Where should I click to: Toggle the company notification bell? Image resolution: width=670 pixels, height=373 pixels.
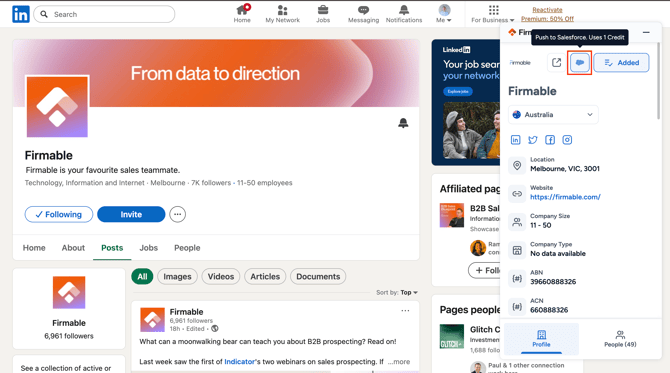click(403, 123)
